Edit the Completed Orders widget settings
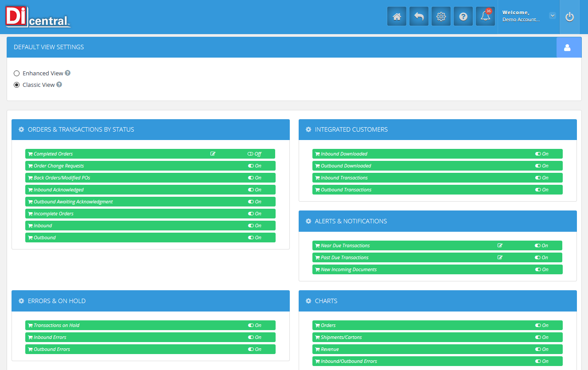 click(x=213, y=154)
